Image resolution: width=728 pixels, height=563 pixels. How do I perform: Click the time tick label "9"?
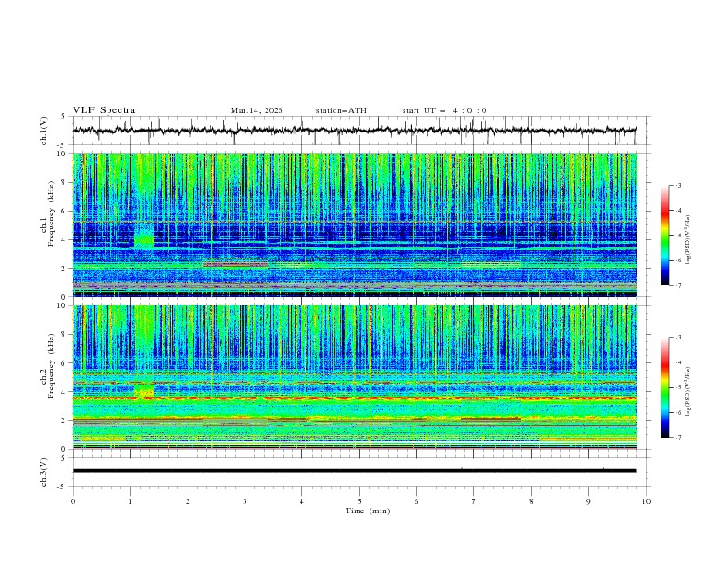click(588, 501)
